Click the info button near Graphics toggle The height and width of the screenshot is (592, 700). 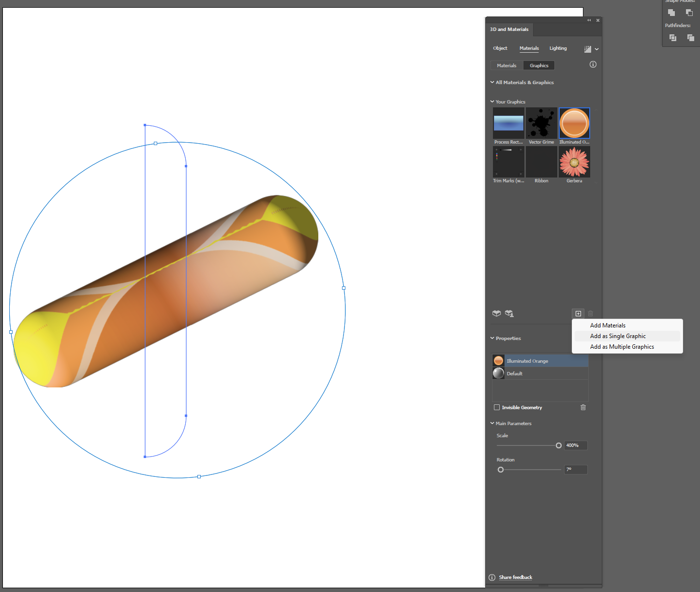point(593,64)
